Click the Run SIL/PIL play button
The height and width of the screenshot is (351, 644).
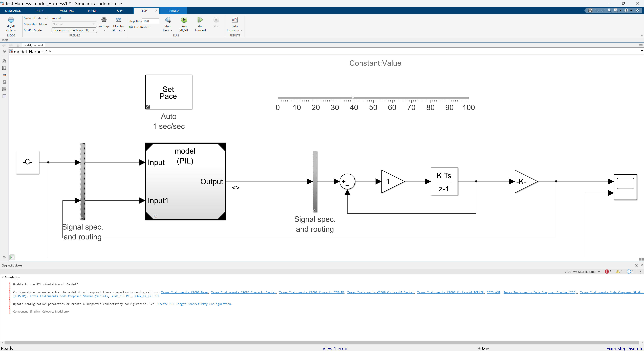[x=184, y=20]
